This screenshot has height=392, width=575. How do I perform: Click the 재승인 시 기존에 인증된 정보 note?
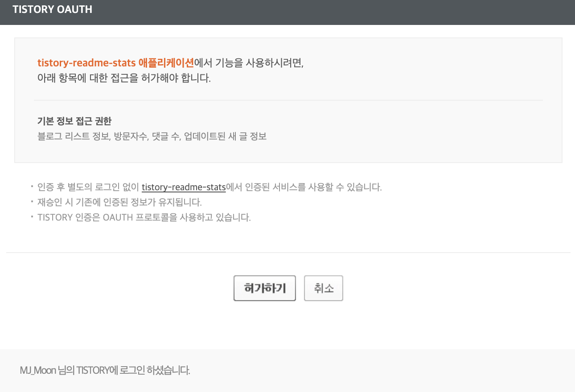pos(120,203)
